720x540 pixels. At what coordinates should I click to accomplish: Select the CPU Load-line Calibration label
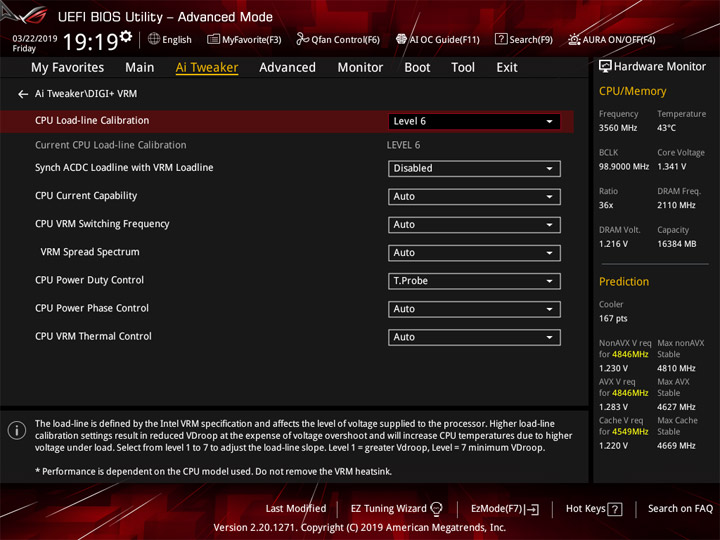tap(92, 120)
